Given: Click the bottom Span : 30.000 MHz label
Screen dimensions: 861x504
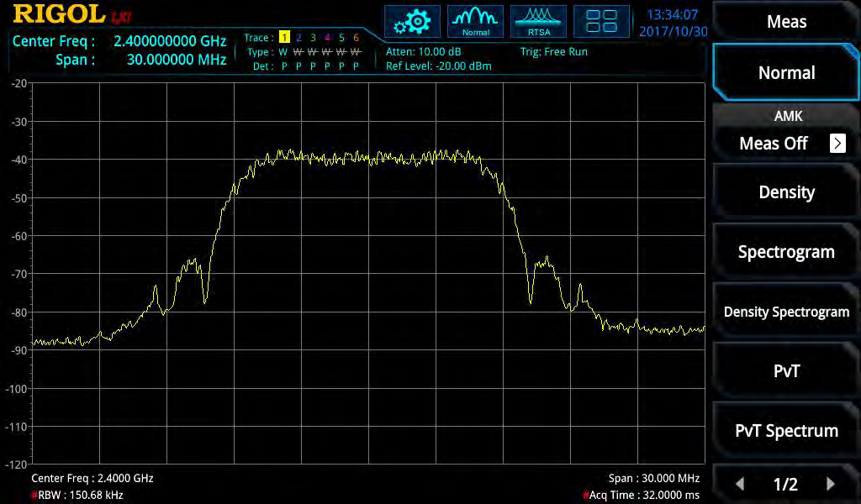Looking at the screenshot, I should coord(654,478).
